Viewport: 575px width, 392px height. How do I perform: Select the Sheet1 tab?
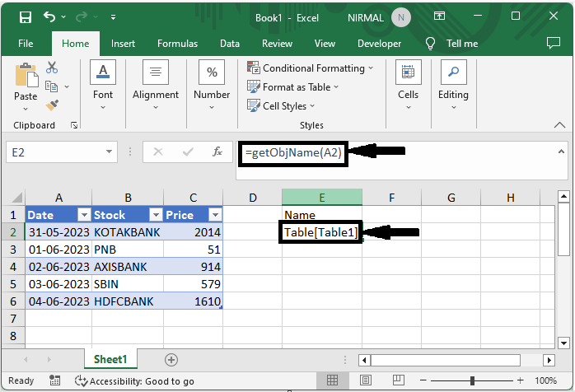click(x=110, y=359)
